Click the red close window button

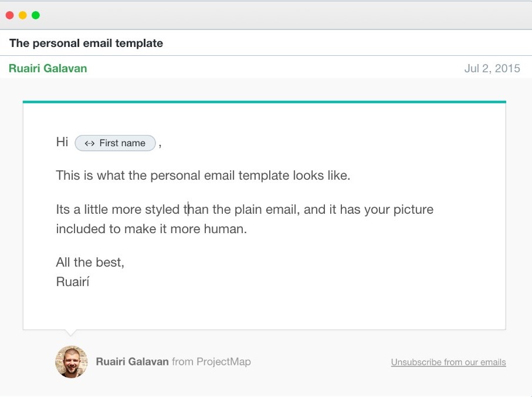(10, 15)
